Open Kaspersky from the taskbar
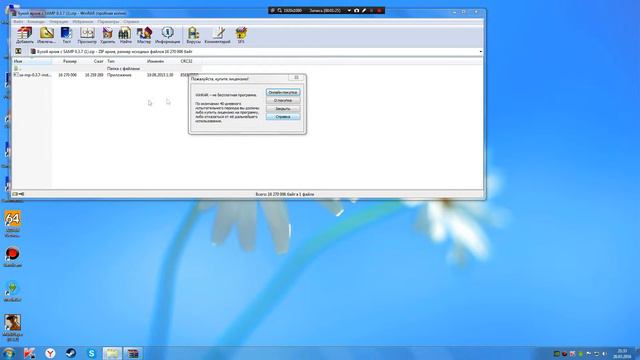This screenshot has width=640, height=360. [x=29, y=353]
